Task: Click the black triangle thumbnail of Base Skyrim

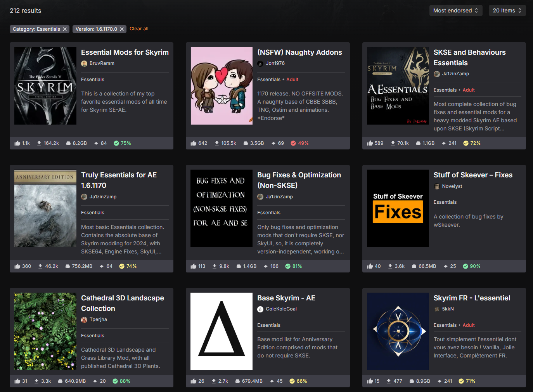Action: pyautogui.click(x=222, y=331)
